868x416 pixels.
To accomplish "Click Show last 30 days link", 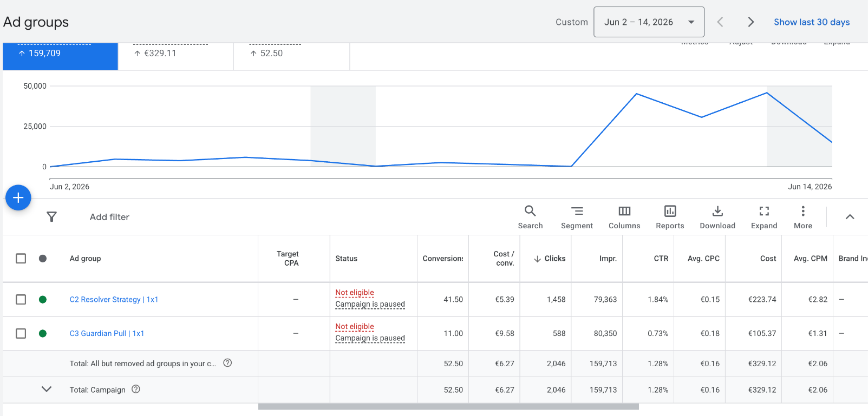I will pos(812,22).
